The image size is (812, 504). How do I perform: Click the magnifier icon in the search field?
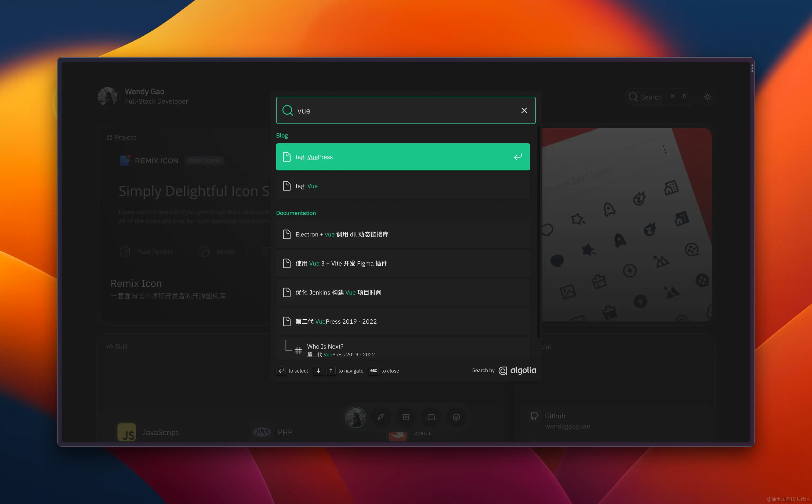point(288,110)
